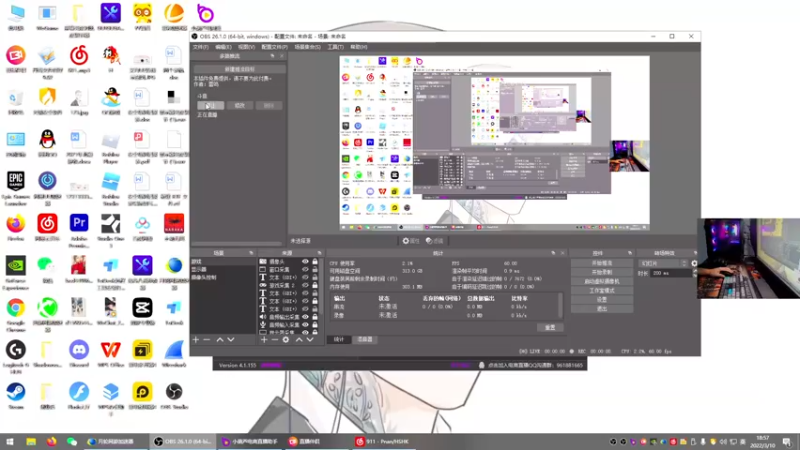This screenshot has width=800, height=450.
Task: Move source down in sources list
Action: [x=310, y=339]
